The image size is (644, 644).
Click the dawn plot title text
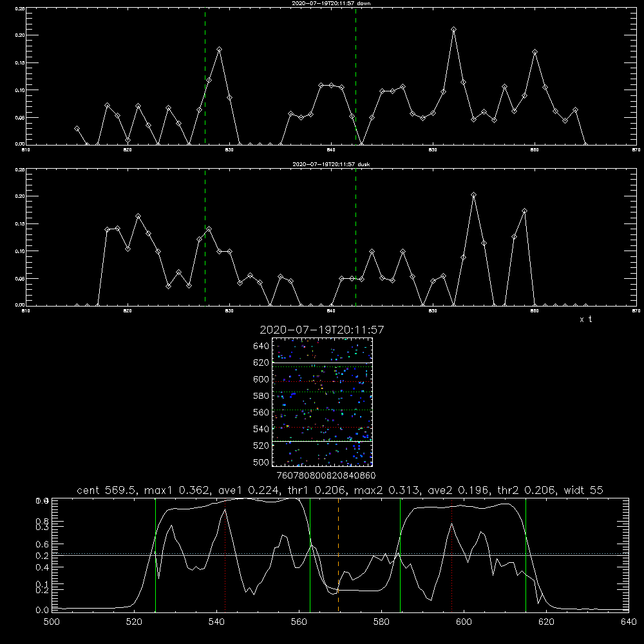(x=331, y=3)
